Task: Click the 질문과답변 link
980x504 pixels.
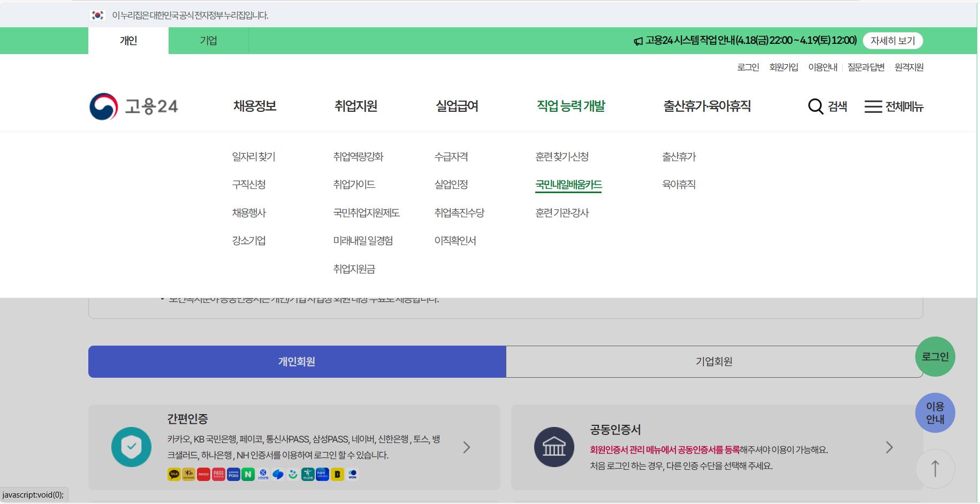Action: 866,67
